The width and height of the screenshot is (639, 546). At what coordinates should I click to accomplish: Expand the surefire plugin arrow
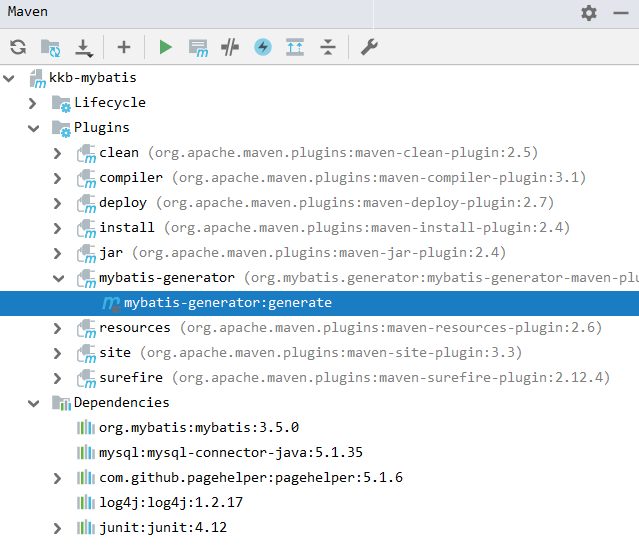point(58,378)
